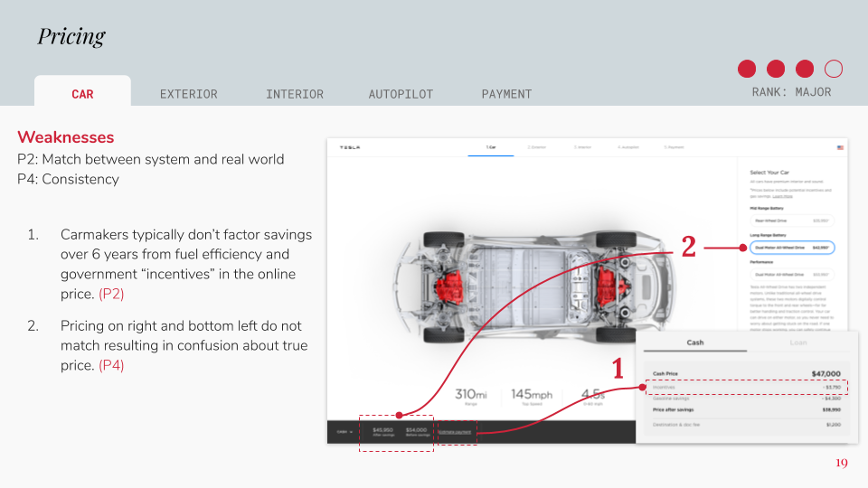Screen dimensions: 868x488
Task: Select step 1. Car in Tesla header
Action: pos(491,147)
